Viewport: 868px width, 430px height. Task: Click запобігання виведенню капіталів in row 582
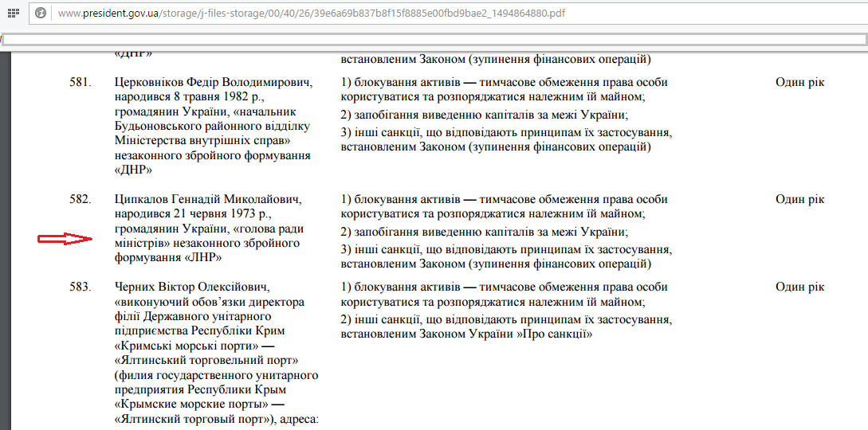pos(485,232)
